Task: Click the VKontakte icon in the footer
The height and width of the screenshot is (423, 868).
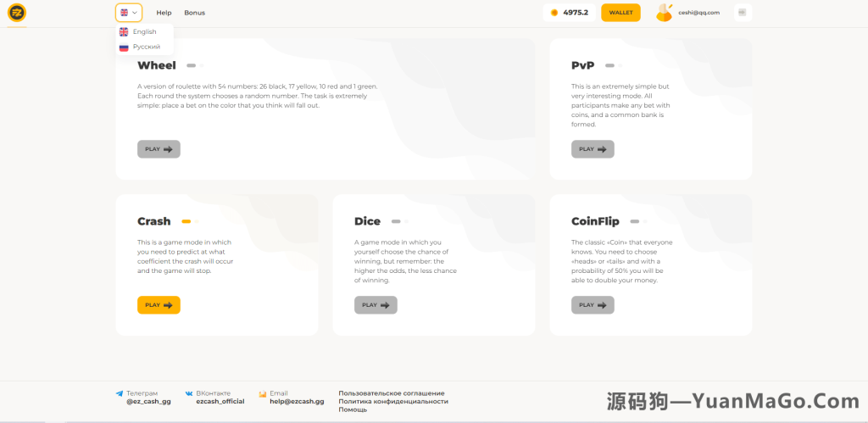Action: click(x=189, y=393)
